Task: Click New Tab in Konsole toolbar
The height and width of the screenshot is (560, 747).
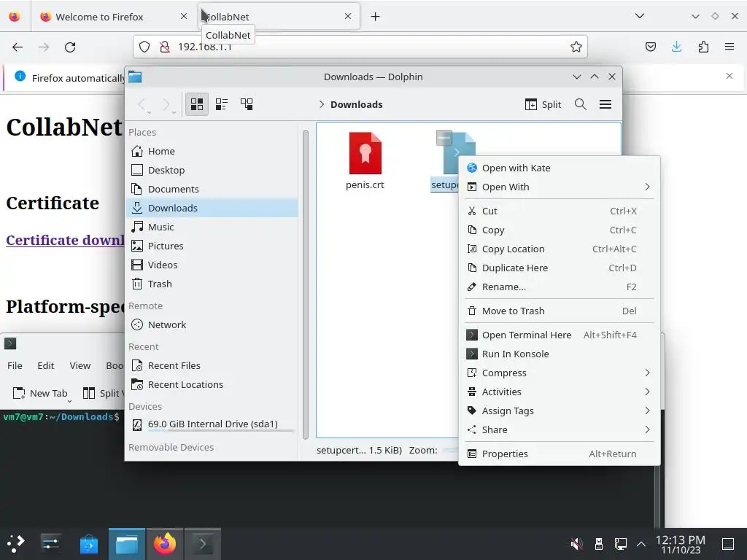Action: 40,393
